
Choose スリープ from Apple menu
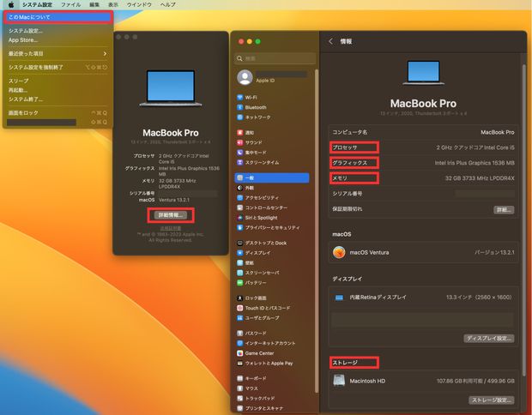pyautogui.click(x=18, y=81)
